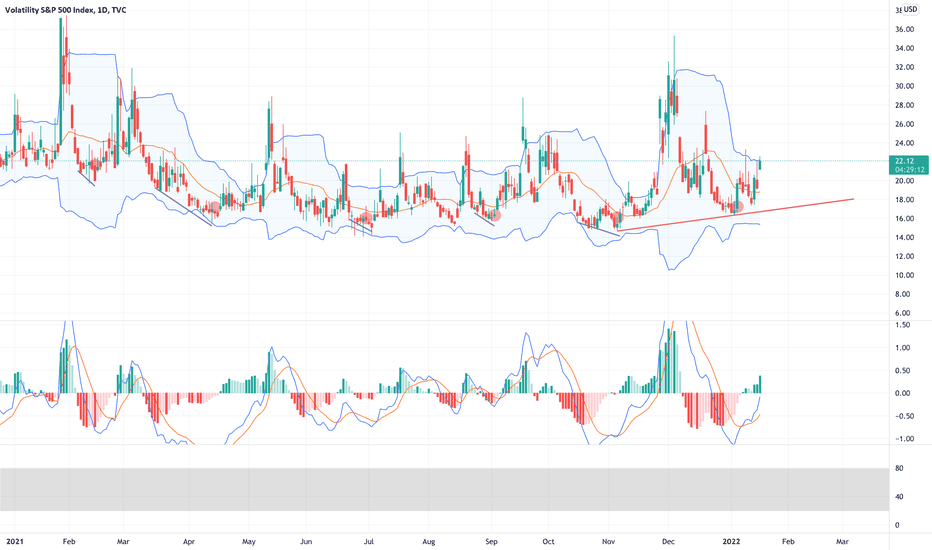Click the pink circle marker near July
This screenshot has width=932, height=550.
coord(366,218)
